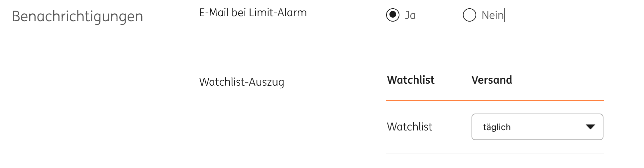The width and height of the screenshot is (644, 168).
Task: Click the text cursor right after "Nein"
Action: tap(505, 15)
